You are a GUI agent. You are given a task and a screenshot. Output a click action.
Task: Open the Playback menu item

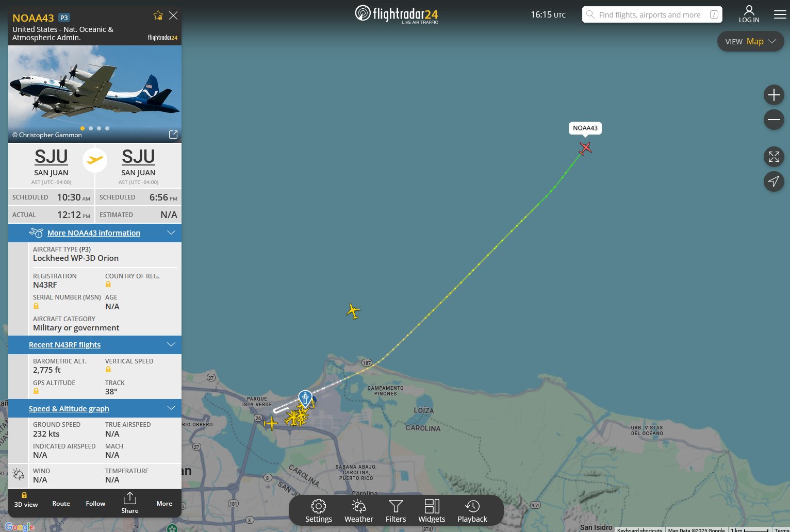(472, 511)
